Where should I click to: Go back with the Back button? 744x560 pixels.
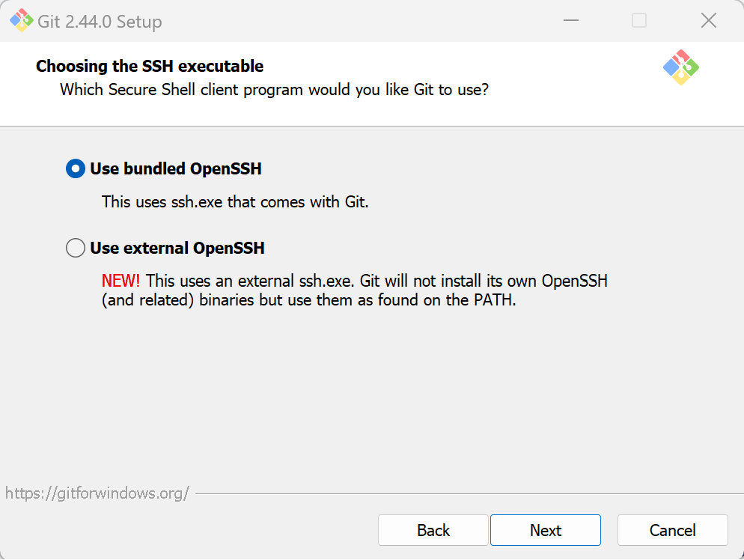[433, 530]
